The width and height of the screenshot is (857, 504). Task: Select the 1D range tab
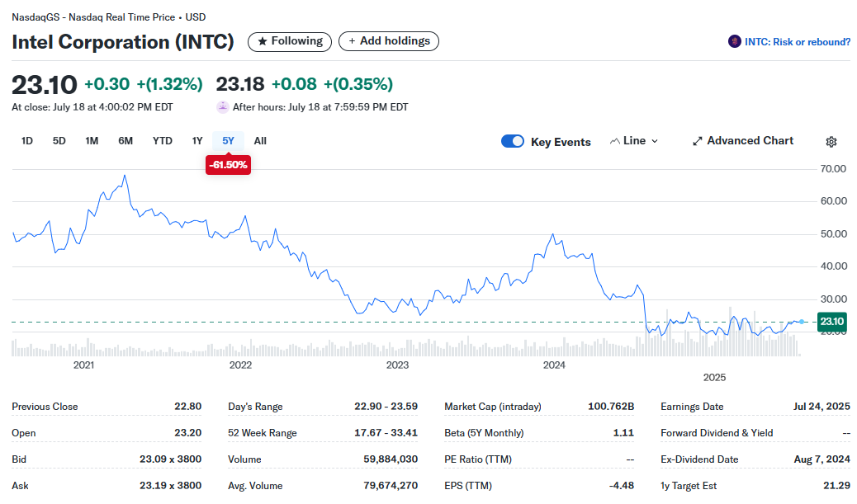pyautogui.click(x=26, y=141)
